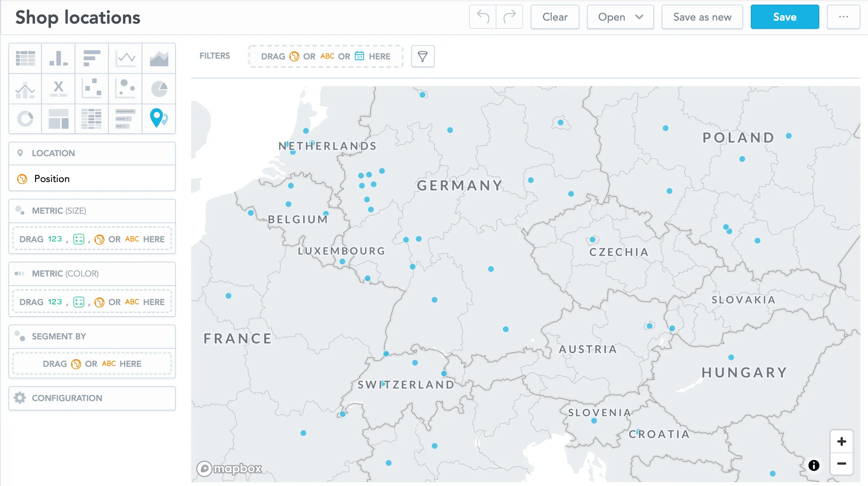The height and width of the screenshot is (486, 868).
Task: Pick the area chart type
Action: tap(158, 58)
